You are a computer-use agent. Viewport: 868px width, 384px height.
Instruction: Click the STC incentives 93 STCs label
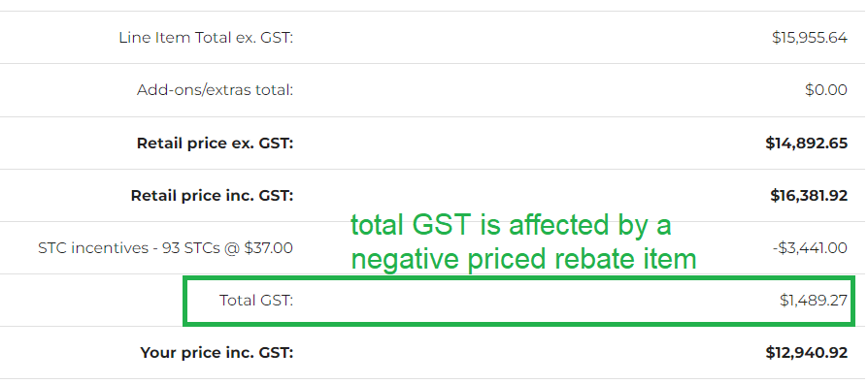tap(165, 248)
